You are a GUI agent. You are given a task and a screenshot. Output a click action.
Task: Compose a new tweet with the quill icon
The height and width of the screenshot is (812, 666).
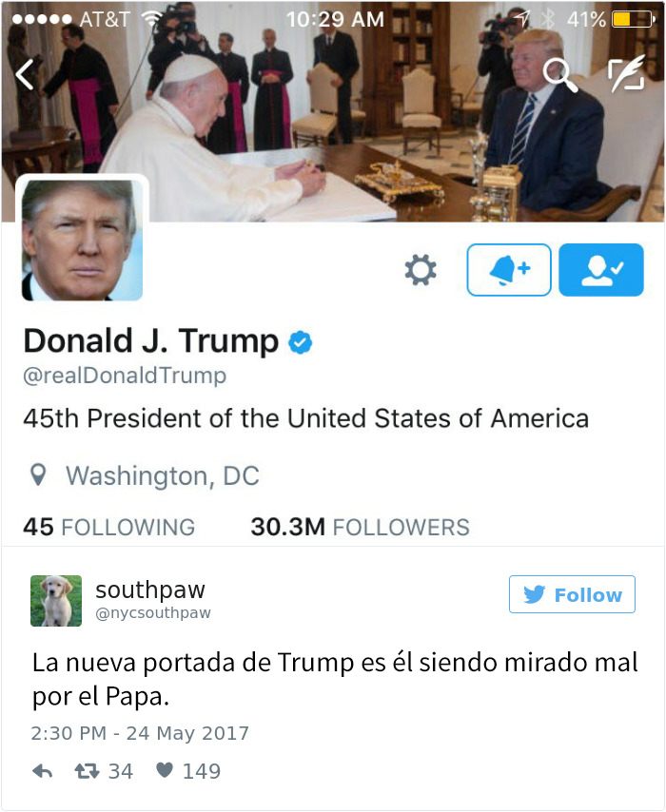click(626, 73)
